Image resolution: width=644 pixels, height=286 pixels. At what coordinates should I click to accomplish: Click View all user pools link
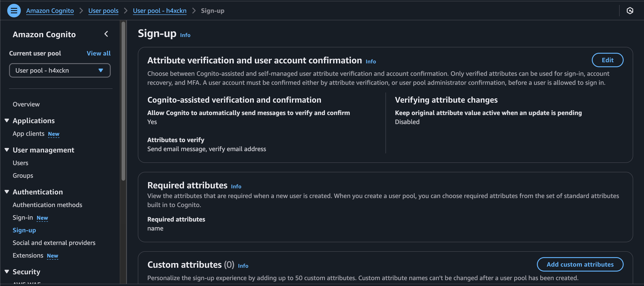[99, 53]
